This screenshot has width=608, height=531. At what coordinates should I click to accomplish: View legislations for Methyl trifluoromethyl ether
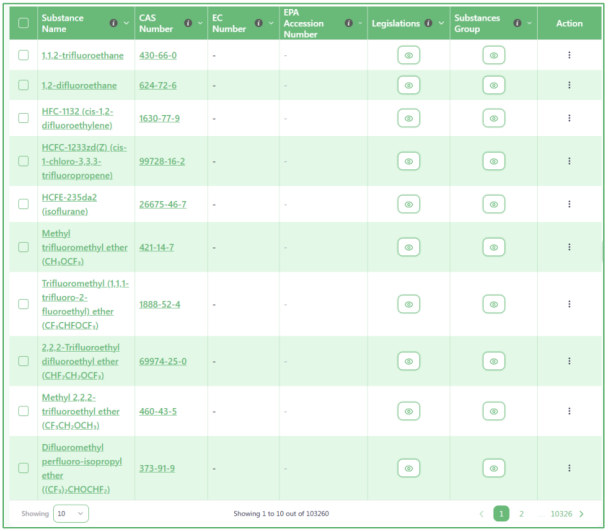(408, 247)
